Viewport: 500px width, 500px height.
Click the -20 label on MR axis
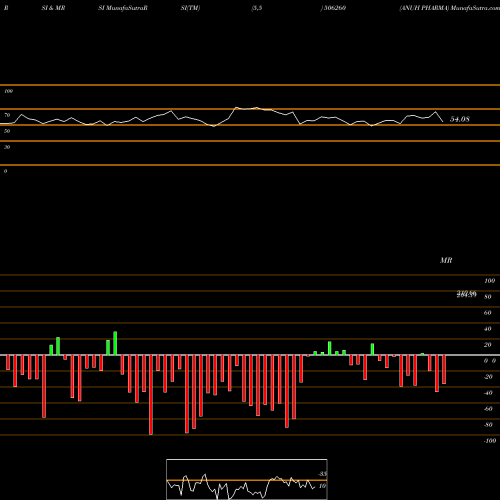(488, 377)
